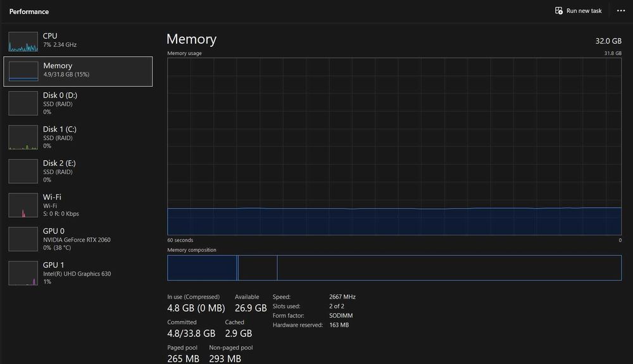
Task: Click the free segment of Memory composition bar
Action: tap(449, 268)
